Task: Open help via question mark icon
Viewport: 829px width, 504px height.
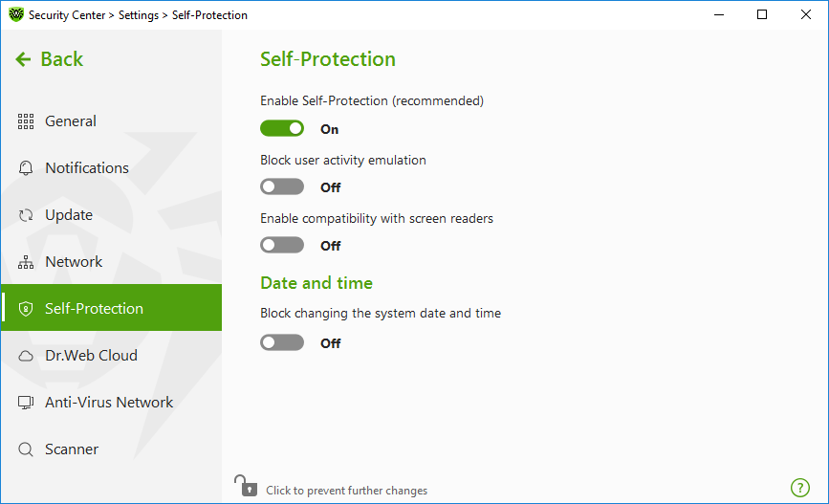Action: 800,488
